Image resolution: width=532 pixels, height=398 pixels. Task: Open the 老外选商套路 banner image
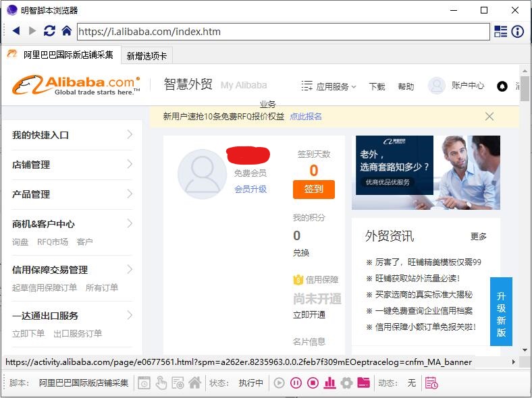426,173
